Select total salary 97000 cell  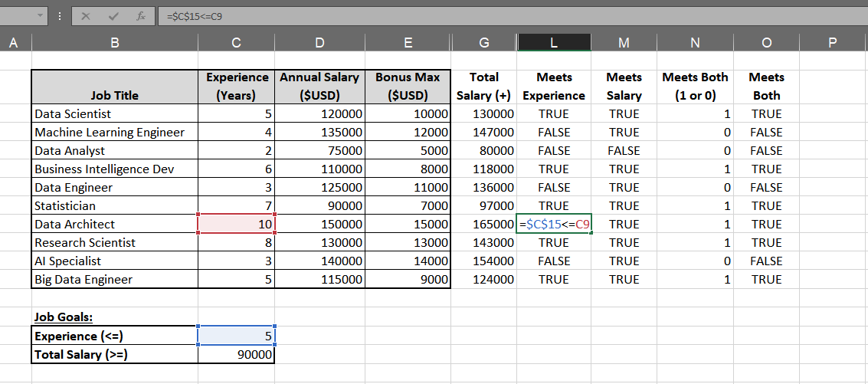484,205
